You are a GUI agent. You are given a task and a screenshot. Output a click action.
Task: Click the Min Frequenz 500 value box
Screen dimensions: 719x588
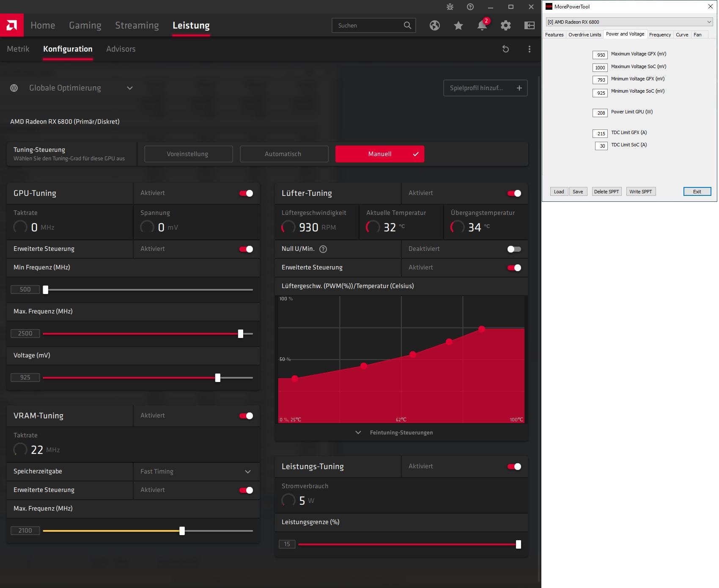[25, 289]
